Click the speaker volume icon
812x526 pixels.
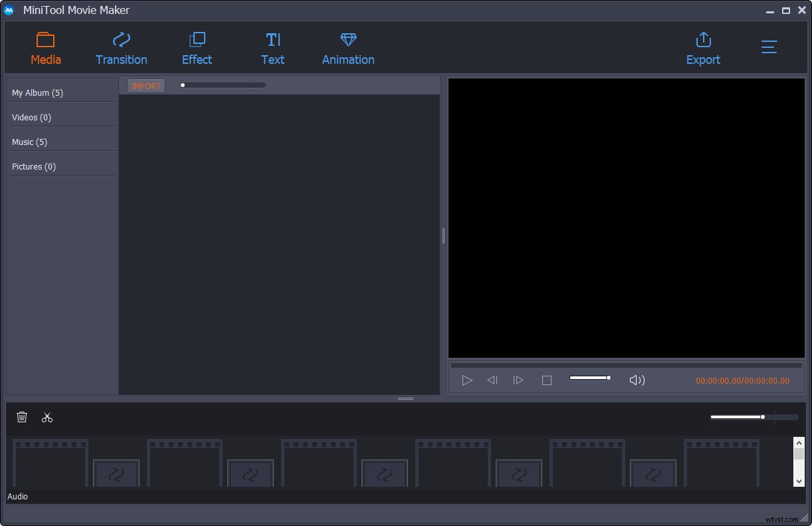click(x=637, y=380)
